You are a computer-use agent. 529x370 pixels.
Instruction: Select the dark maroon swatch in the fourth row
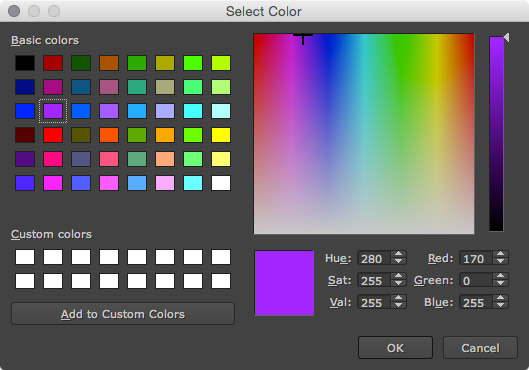pyautogui.click(x=25, y=135)
